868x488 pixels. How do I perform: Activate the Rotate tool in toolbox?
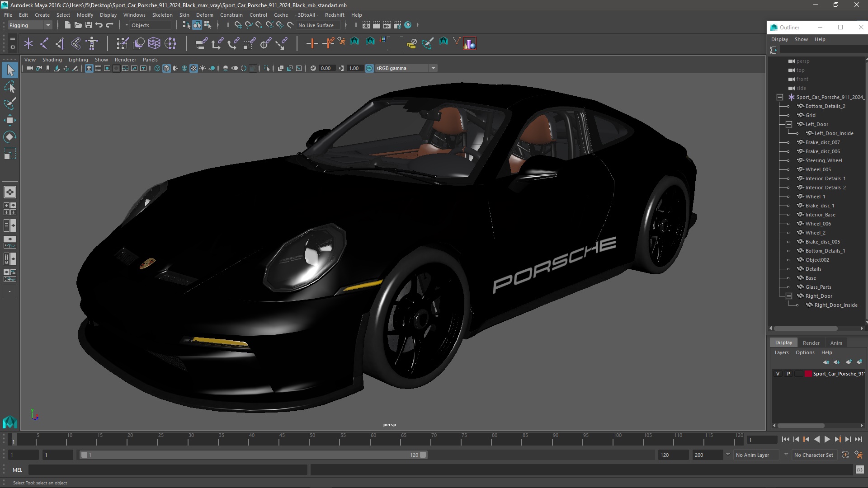10,137
